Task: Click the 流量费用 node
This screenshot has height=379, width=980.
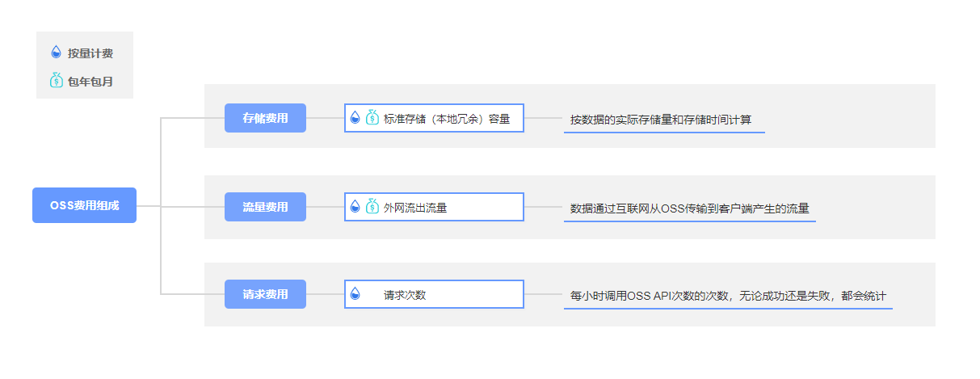Action: coord(265,207)
